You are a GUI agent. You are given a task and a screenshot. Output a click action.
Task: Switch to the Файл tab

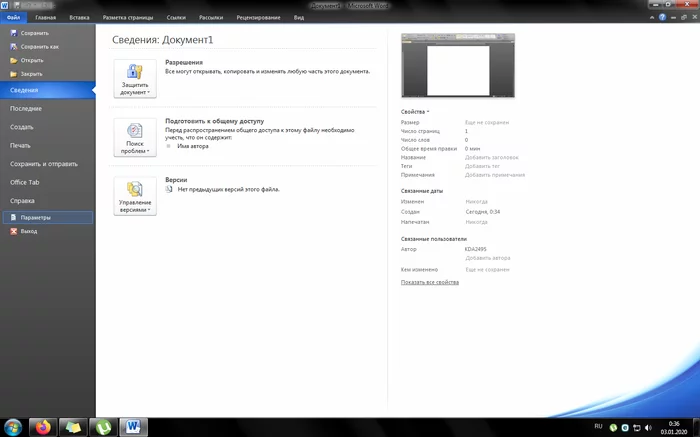click(13, 17)
